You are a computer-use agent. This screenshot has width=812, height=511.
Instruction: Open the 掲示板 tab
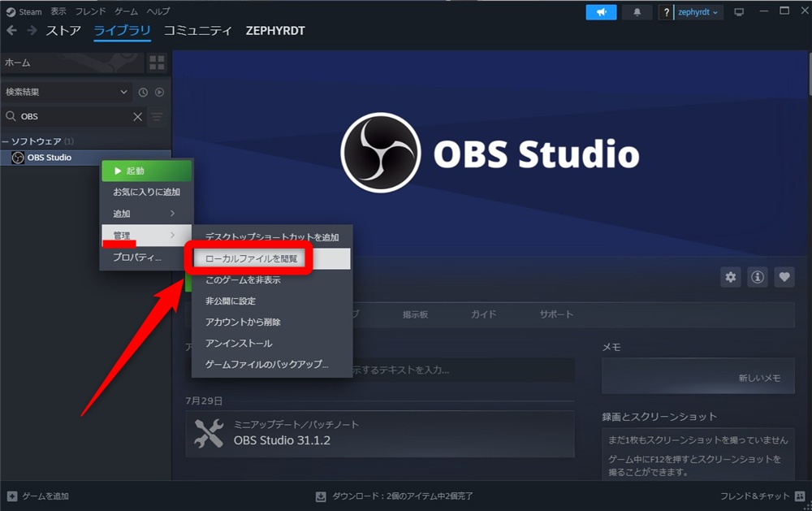pyautogui.click(x=415, y=314)
